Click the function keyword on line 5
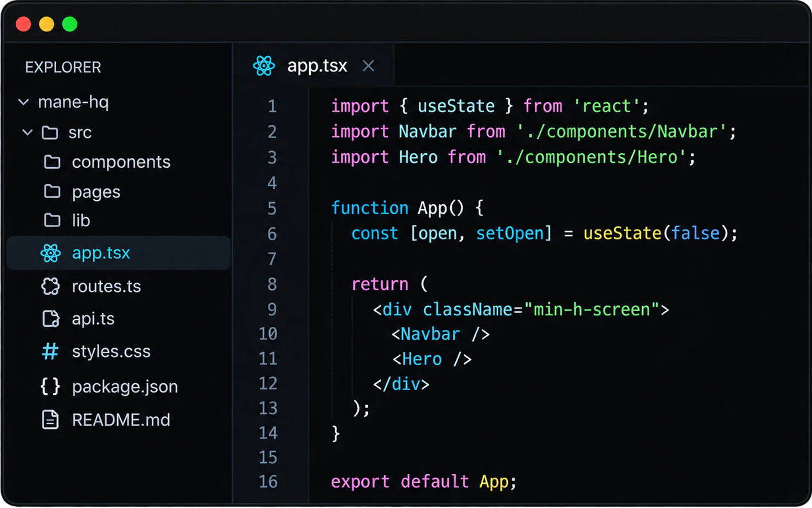The image size is (812, 508). tap(370, 208)
